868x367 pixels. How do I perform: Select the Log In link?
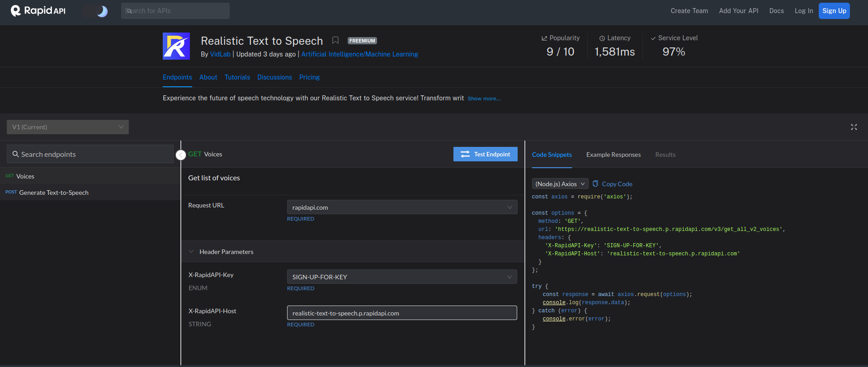tap(803, 11)
